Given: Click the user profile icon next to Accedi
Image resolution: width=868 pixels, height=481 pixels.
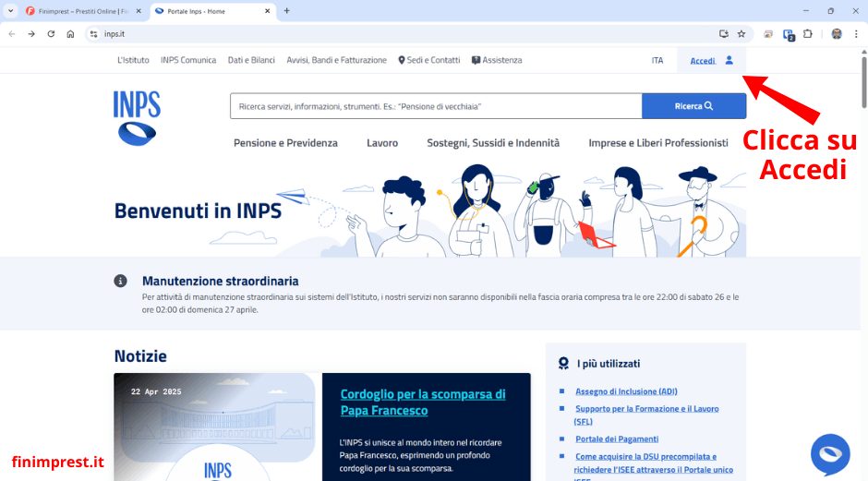Looking at the screenshot, I should tap(729, 60).
